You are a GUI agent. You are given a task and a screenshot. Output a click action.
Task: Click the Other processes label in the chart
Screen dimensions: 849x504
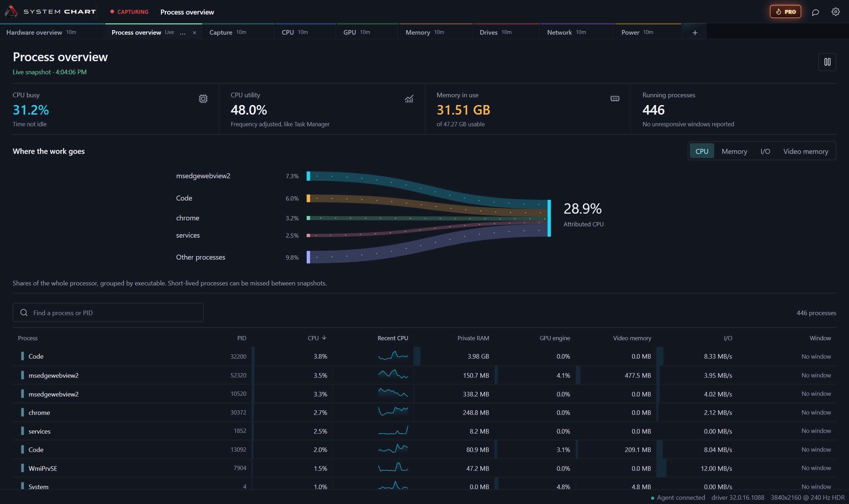201,257
